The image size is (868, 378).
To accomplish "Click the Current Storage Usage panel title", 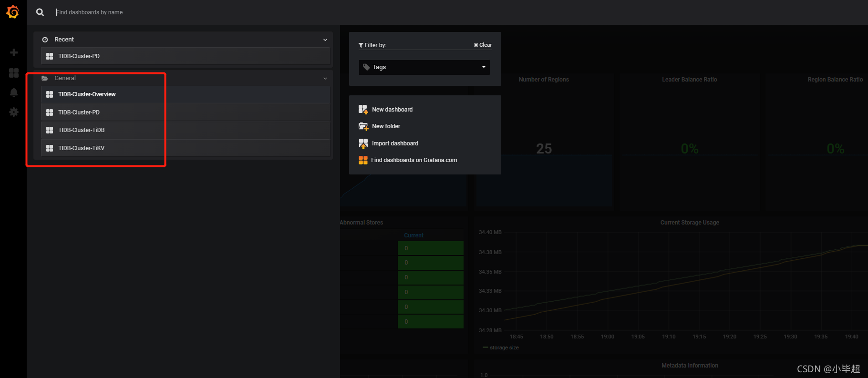I will (690, 223).
